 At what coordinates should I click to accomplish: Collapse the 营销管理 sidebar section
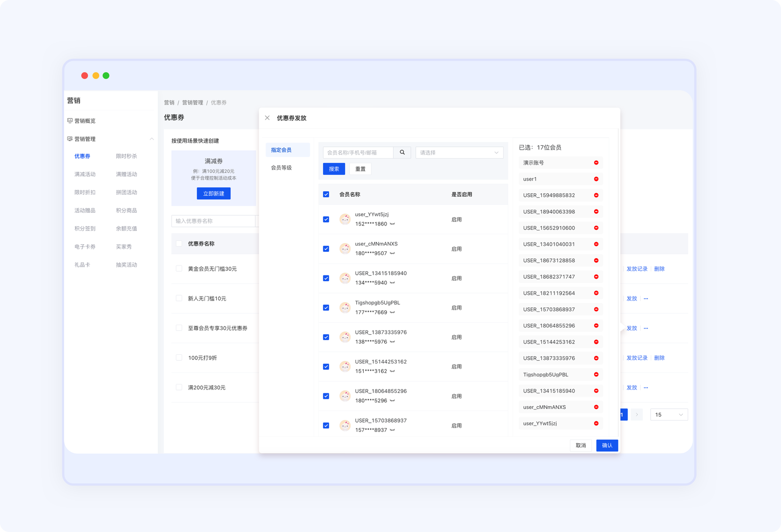pos(151,139)
